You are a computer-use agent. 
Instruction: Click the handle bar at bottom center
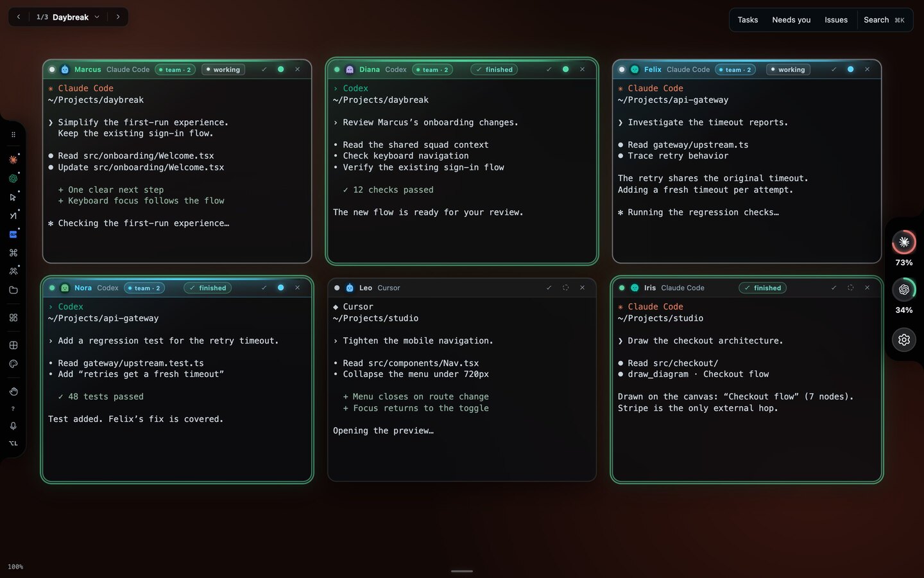[x=462, y=571]
